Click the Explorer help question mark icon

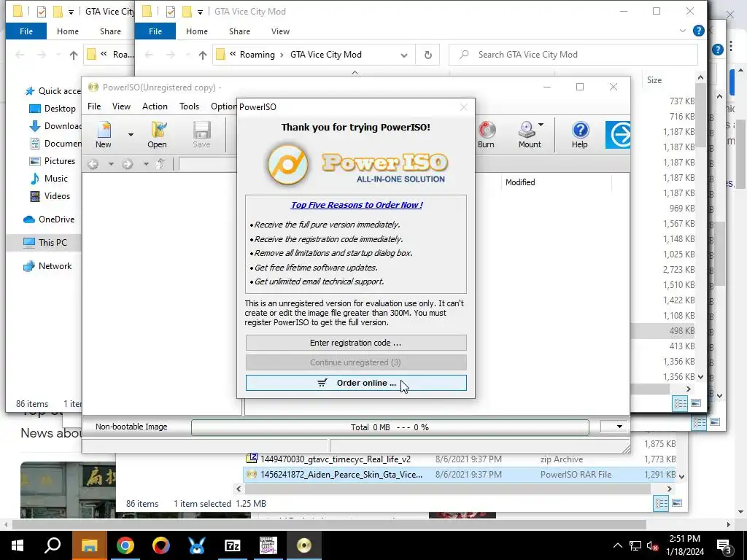tap(698, 31)
